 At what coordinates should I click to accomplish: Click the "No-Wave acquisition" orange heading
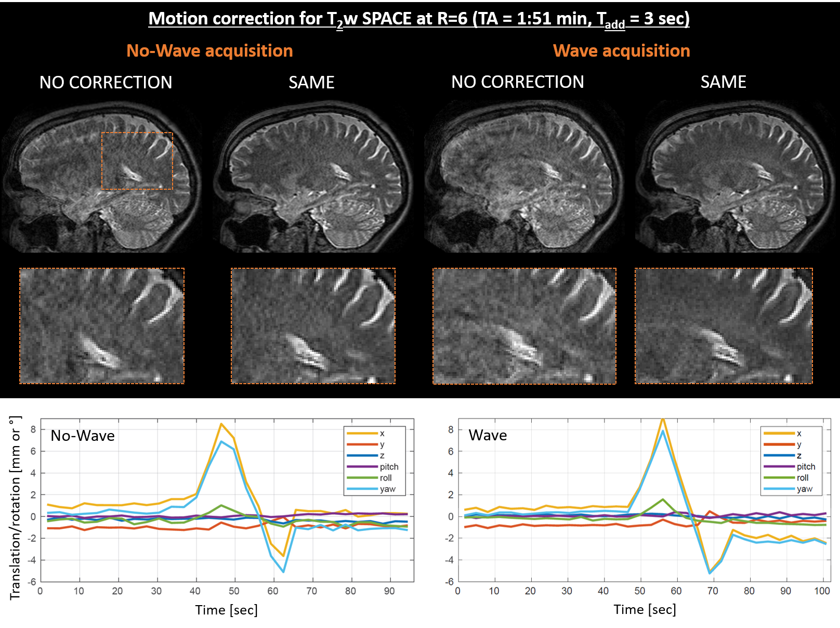coord(209,51)
